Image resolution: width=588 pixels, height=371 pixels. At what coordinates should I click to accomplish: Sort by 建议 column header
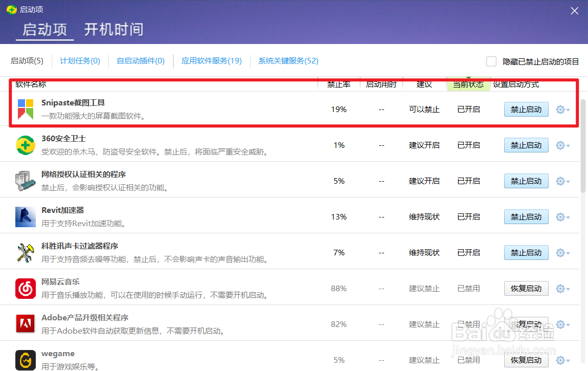coord(424,84)
